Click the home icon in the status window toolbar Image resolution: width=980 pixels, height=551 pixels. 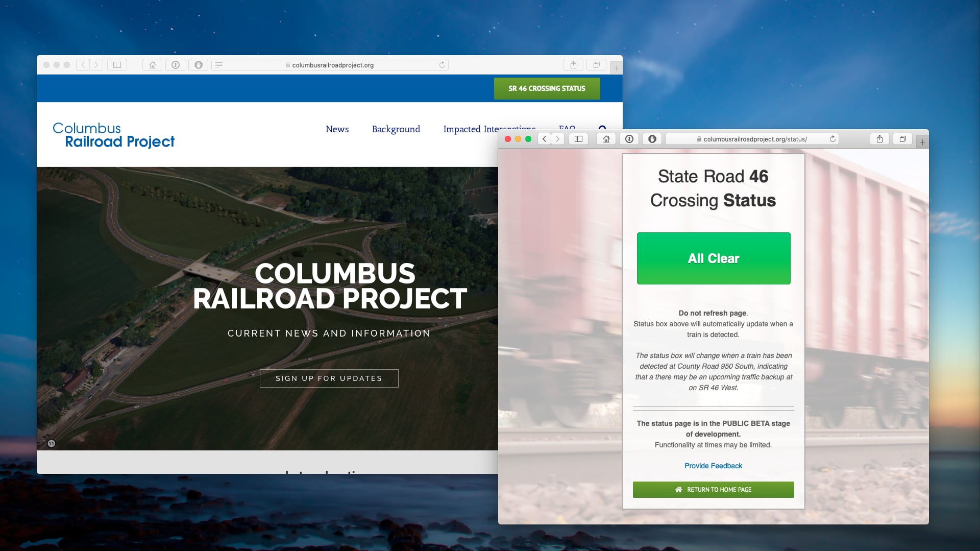606,139
